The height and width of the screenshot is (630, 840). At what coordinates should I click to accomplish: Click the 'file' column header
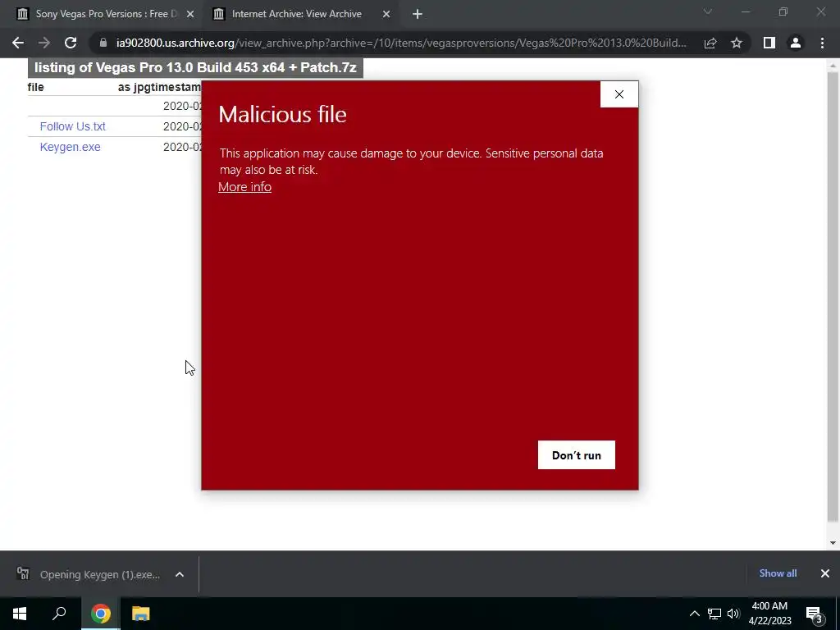[x=36, y=87]
